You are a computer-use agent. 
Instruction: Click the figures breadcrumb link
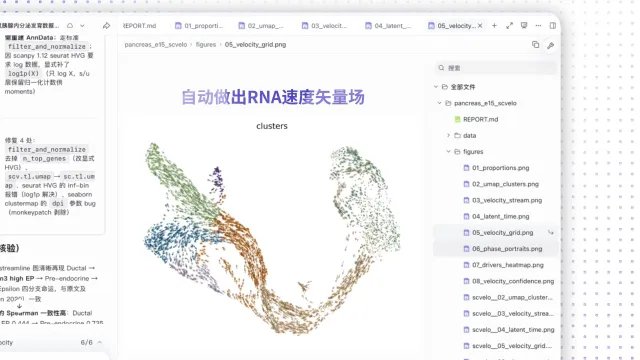pos(206,44)
